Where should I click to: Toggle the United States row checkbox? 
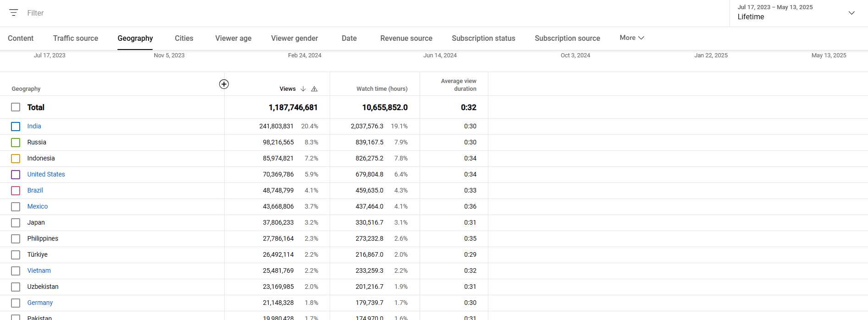16,175
